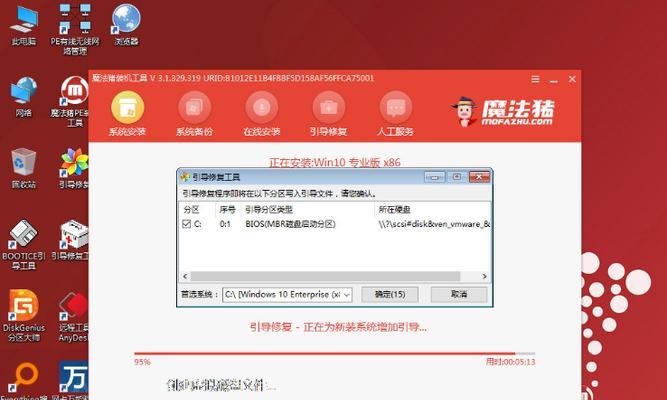667x400 pixels.
Task: Click the 0:1 sequence number cell
Action: coord(225,224)
